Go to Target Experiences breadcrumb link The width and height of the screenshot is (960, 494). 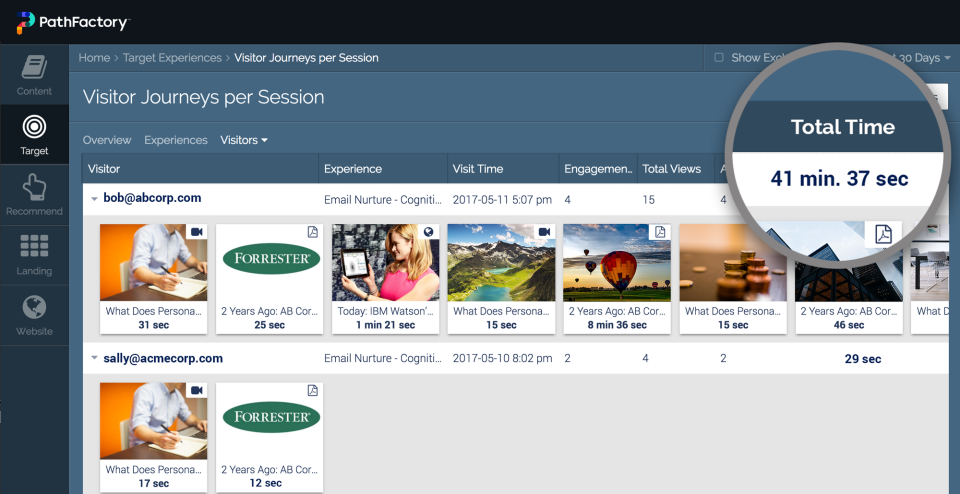172,58
